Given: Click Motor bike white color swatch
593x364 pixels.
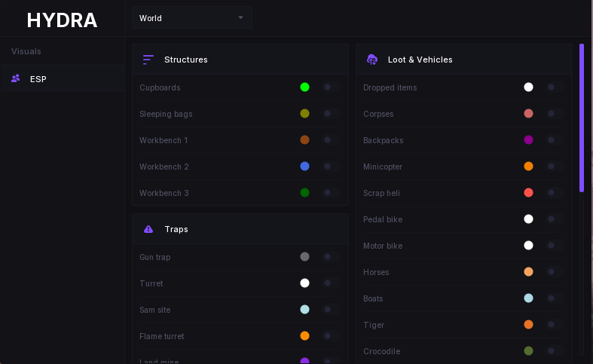Looking at the screenshot, I should coord(529,246).
